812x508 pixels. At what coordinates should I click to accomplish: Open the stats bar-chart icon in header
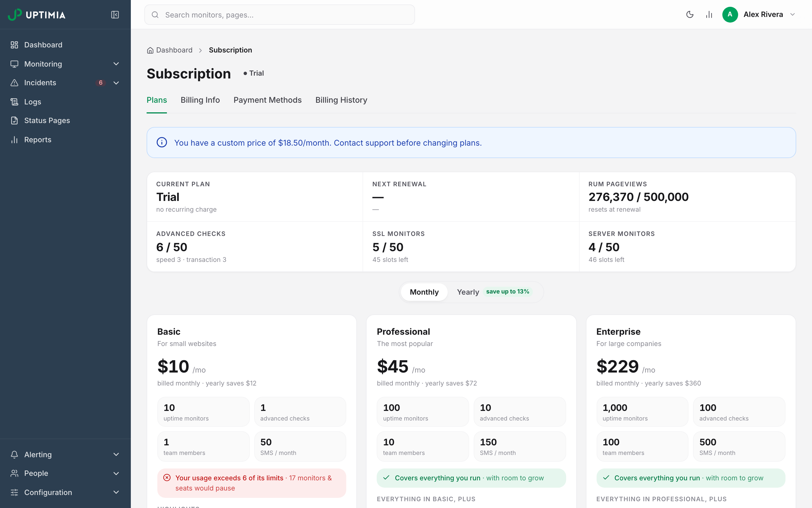[x=709, y=14]
